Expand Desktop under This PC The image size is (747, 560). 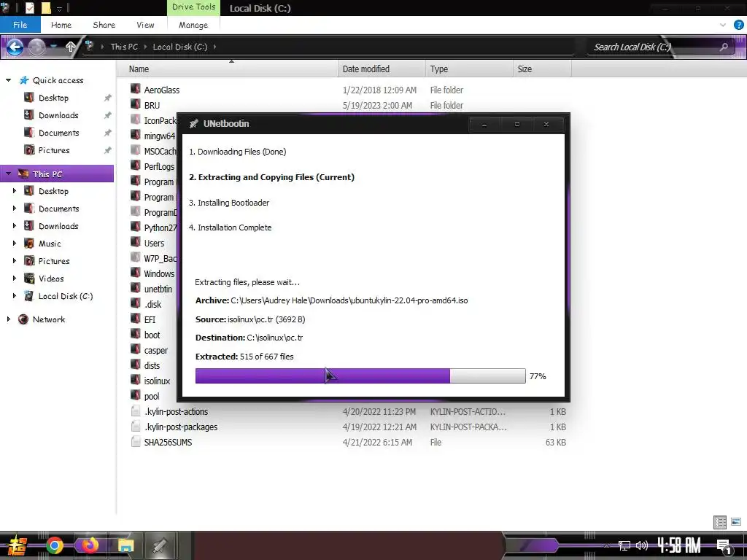pyautogui.click(x=15, y=191)
